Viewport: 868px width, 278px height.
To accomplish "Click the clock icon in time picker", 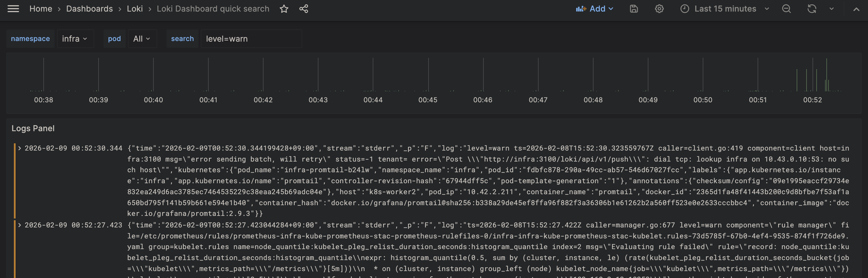I will pos(684,9).
